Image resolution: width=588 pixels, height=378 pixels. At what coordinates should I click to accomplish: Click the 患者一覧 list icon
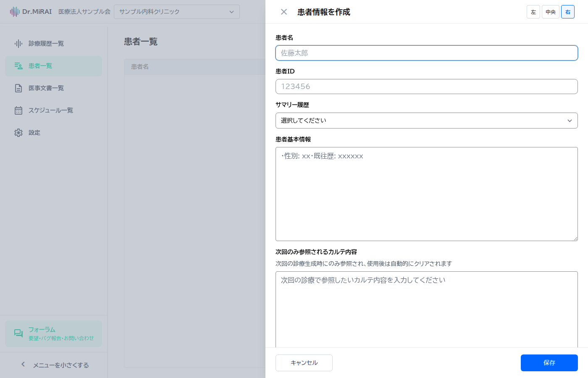pyautogui.click(x=18, y=66)
